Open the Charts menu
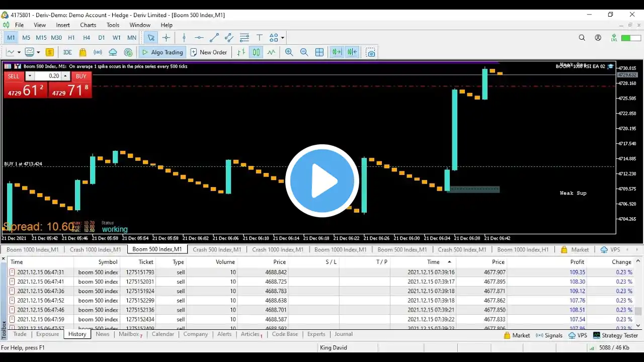 pyautogui.click(x=88, y=25)
